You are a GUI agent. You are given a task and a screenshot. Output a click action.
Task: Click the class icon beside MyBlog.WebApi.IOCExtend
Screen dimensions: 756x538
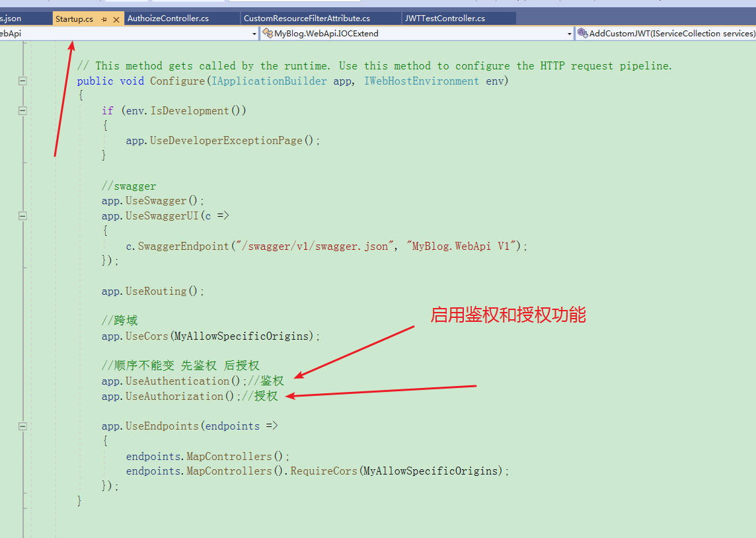tap(267, 33)
